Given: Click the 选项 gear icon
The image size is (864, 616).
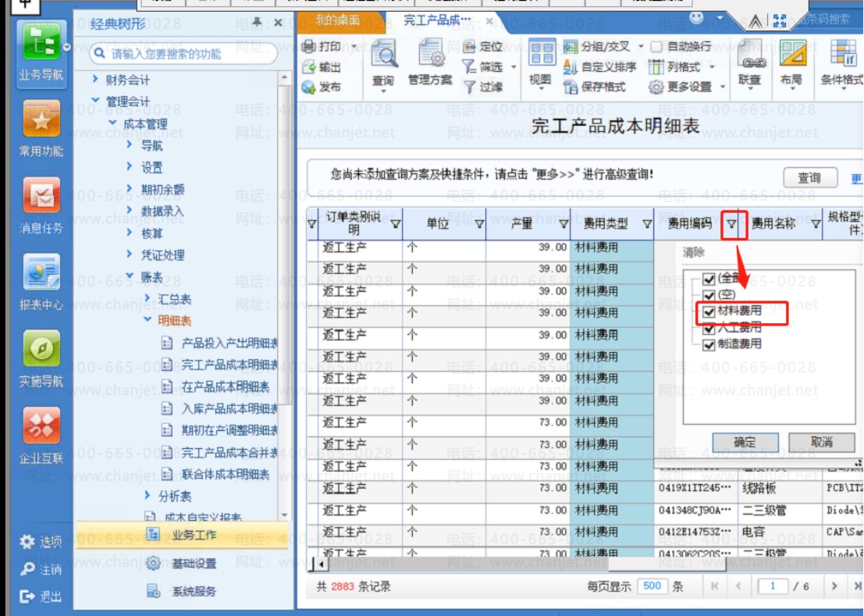Looking at the screenshot, I should [27, 542].
